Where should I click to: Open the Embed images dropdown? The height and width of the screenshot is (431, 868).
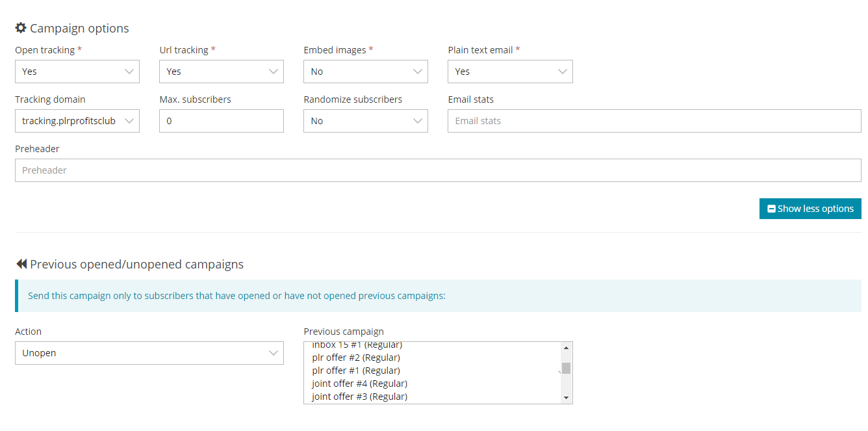366,72
